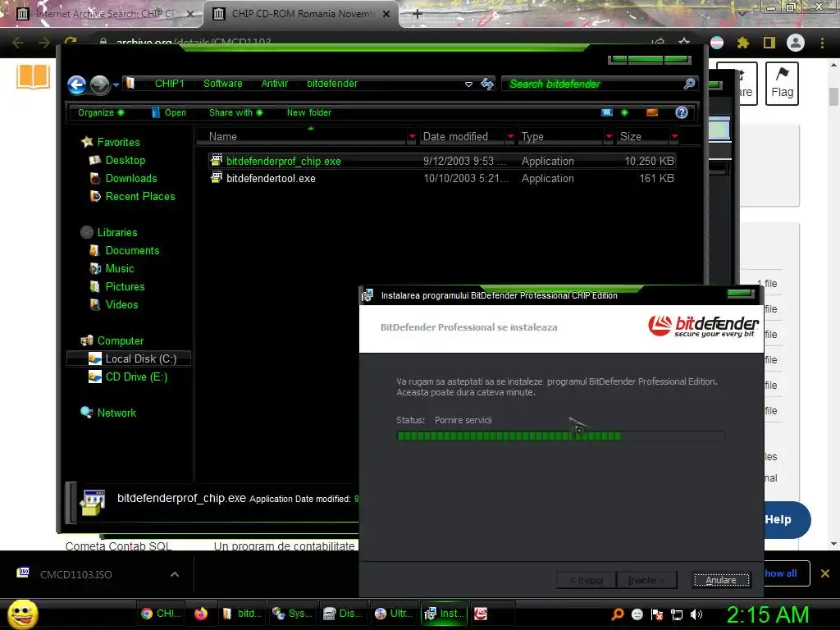The width and height of the screenshot is (840, 630).
Task: Open Documents library
Action: coord(132,251)
